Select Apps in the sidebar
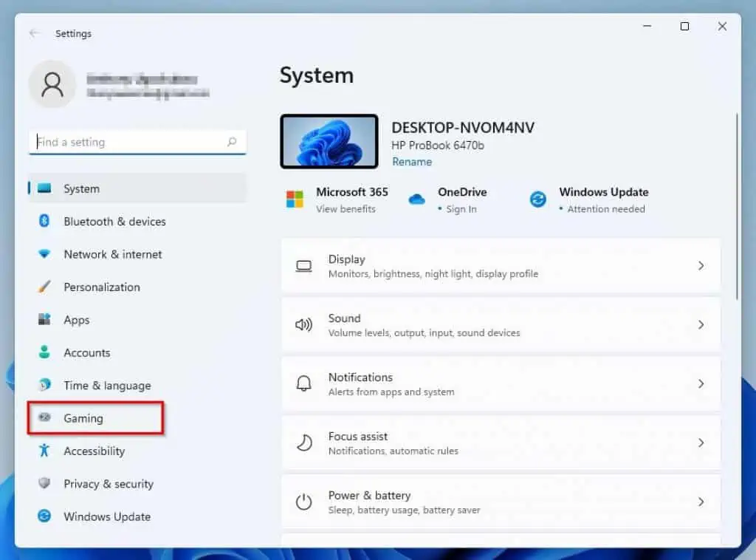This screenshot has height=560, width=756. (77, 320)
